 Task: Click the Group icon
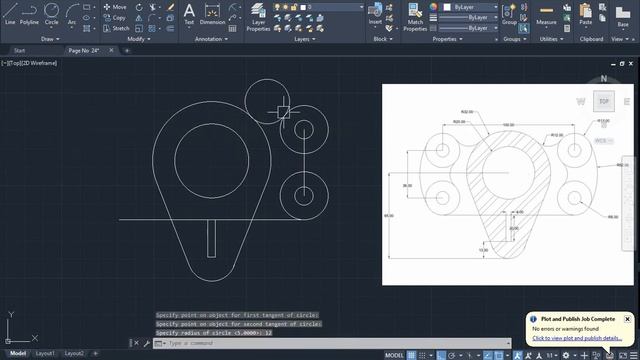click(x=509, y=14)
